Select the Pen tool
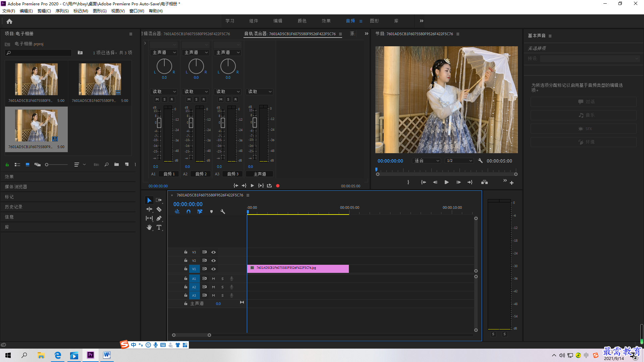This screenshot has width=644, height=362. 159,218
